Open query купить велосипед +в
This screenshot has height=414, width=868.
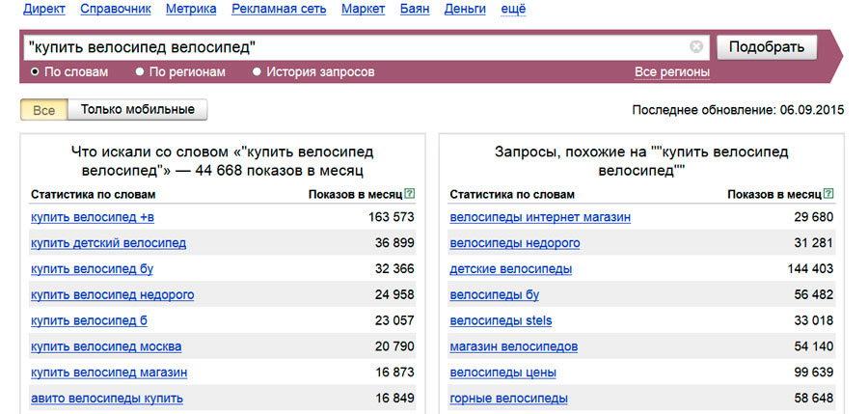pyautogui.click(x=93, y=217)
